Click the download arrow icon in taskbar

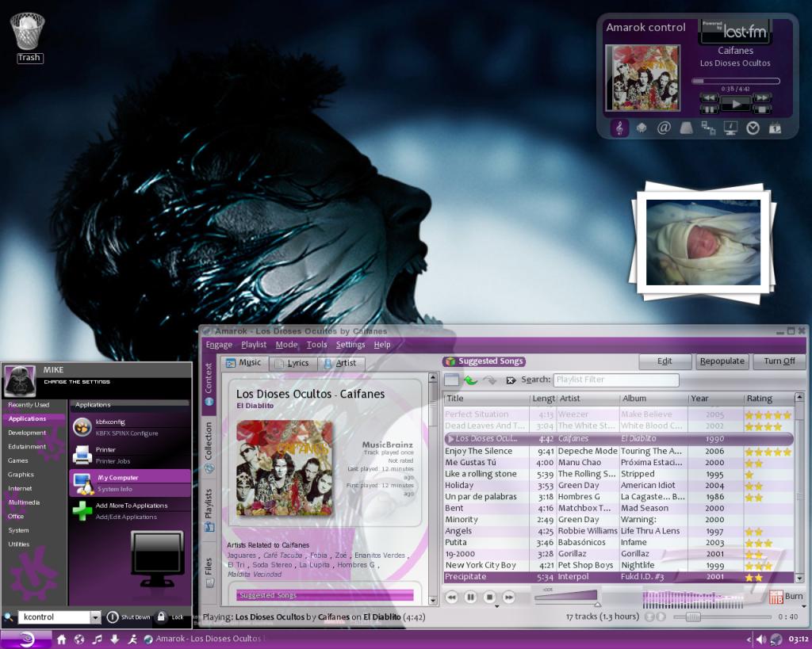point(114,639)
